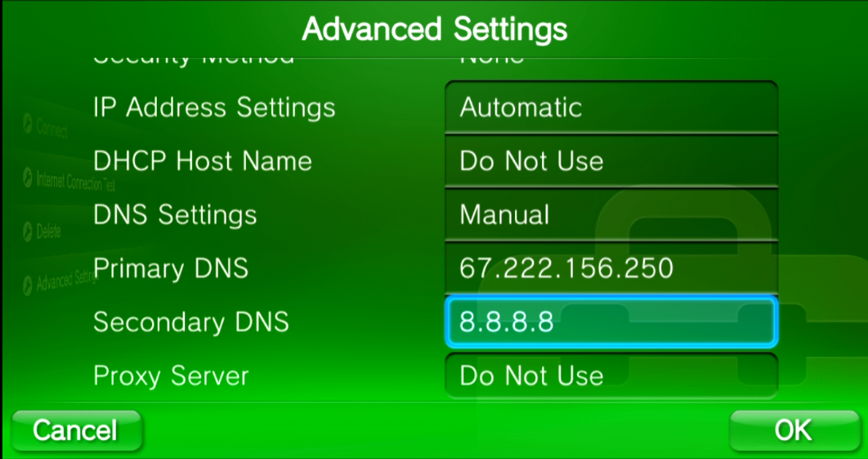This screenshot has width=868, height=459.
Task: Open the IP Address Settings selector showing Automatic
Action: click(x=611, y=108)
